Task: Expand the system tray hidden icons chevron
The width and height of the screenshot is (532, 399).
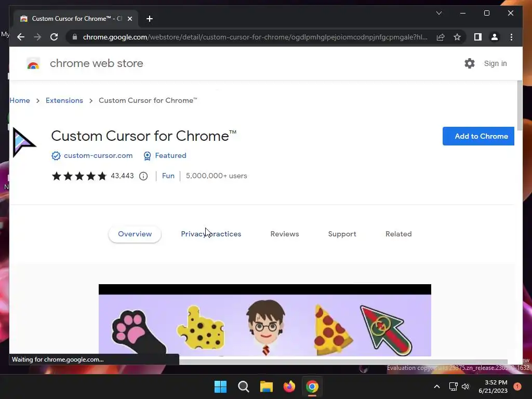Action: tap(436, 387)
